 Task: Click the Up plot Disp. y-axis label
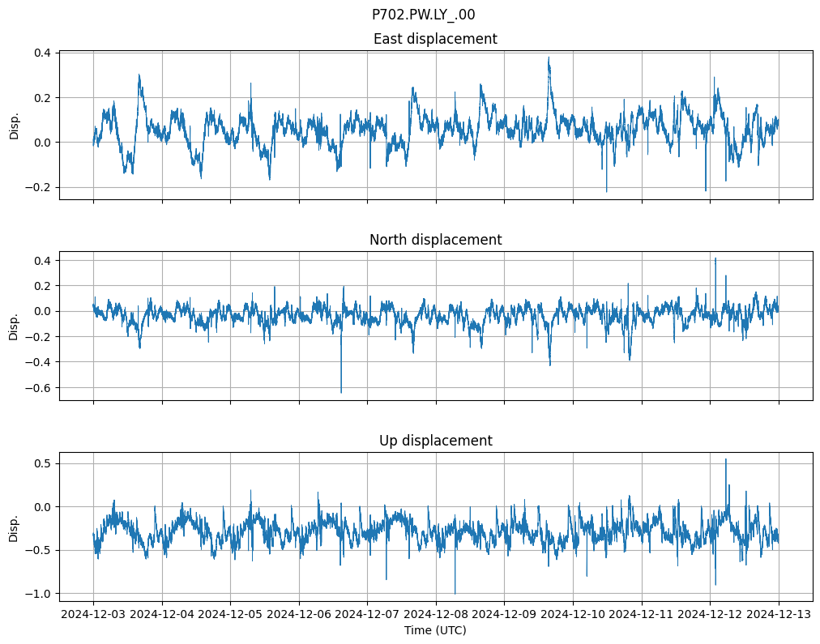14,527
